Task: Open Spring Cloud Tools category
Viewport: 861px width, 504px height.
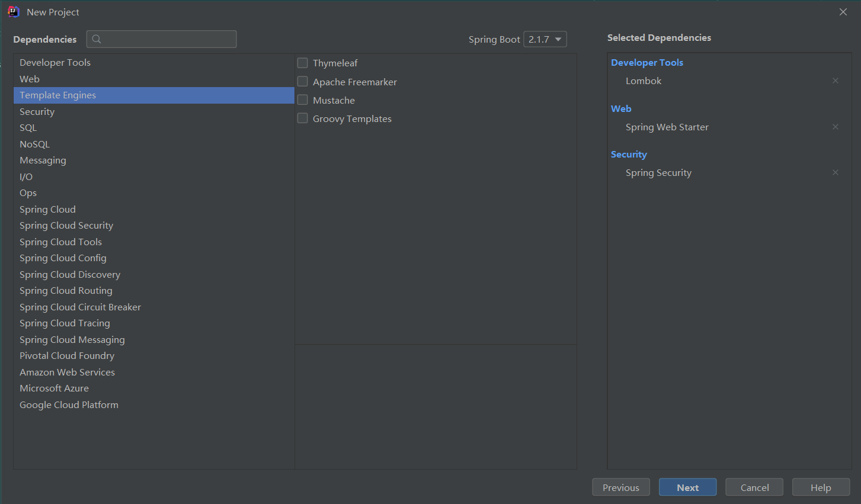Action: pyautogui.click(x=154, y=242)
